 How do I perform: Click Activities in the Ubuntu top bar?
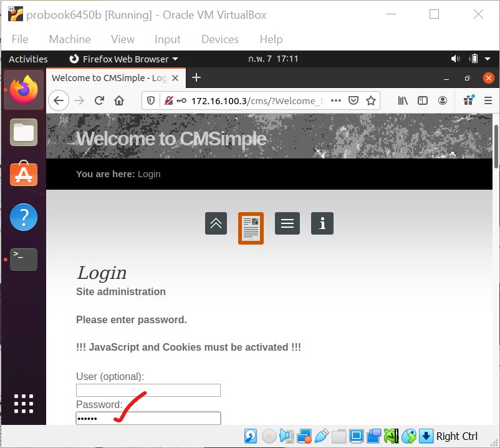(x=28, y=59)
